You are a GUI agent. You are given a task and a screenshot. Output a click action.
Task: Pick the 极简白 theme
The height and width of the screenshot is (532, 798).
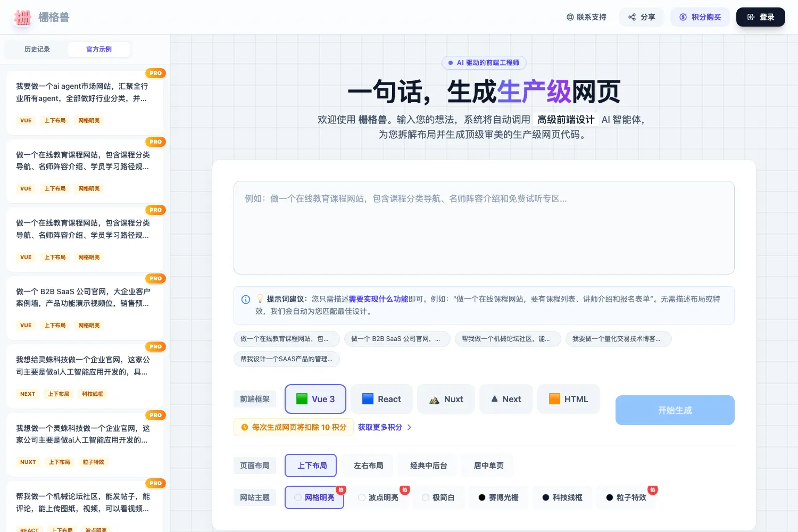click(x=438, y=497)
